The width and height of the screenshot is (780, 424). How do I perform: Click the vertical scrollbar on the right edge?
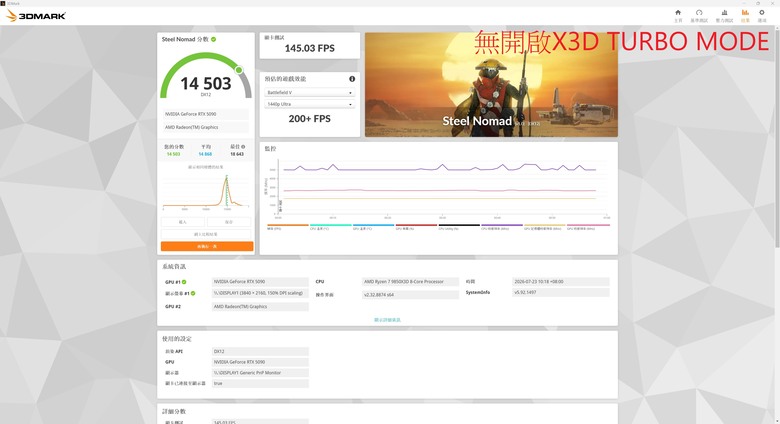777,137
